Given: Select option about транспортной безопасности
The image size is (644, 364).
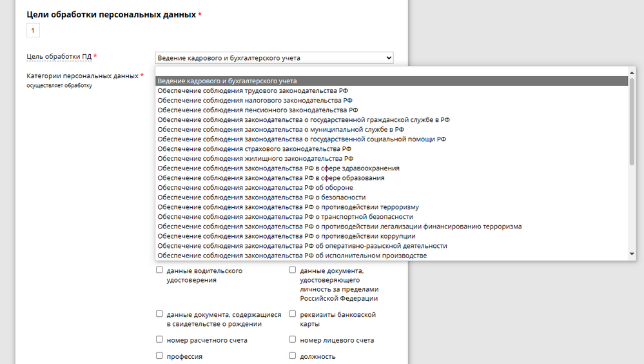Looking at the screenshot, I should coord(285,217).
